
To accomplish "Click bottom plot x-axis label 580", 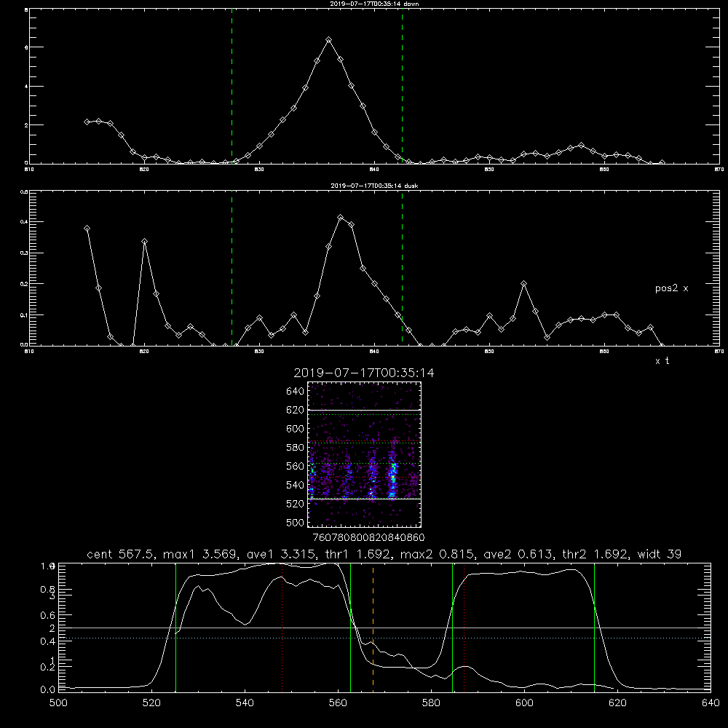I will (431, 703).
